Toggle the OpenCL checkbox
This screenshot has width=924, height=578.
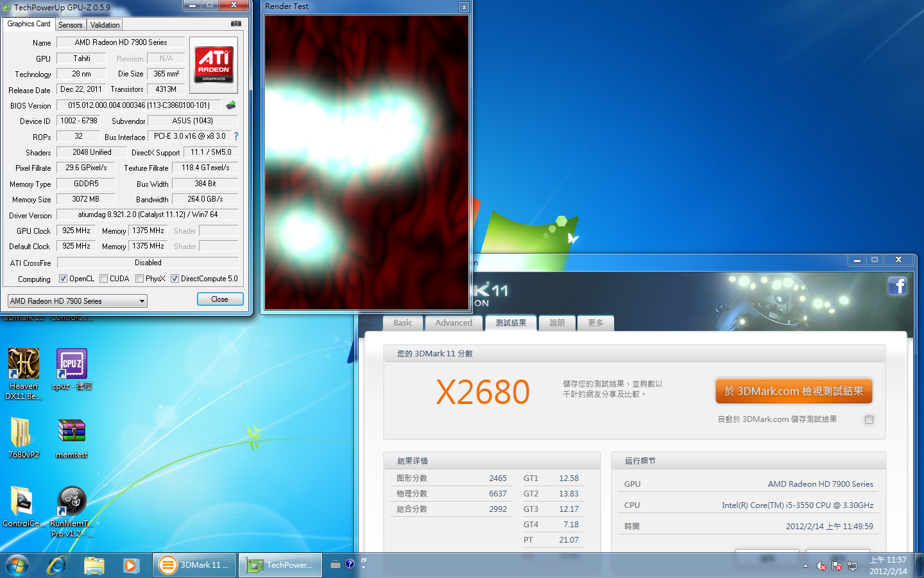point(63,279)
